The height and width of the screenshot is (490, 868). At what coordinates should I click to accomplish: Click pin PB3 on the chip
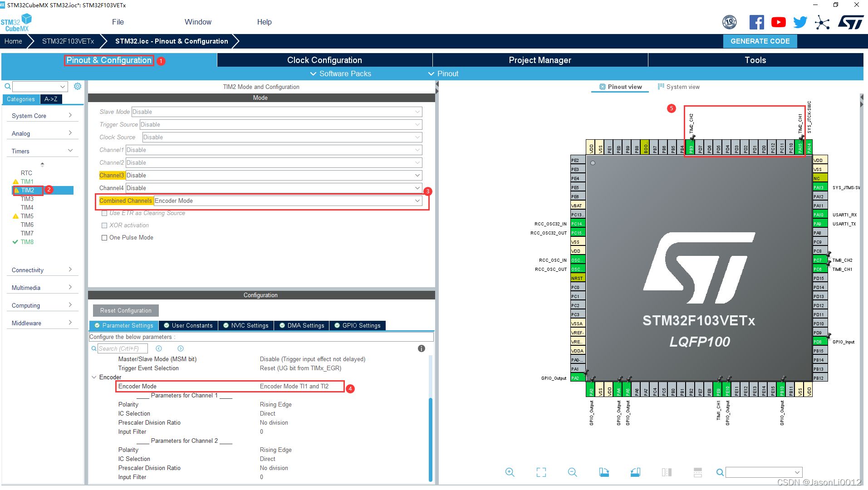691,147
